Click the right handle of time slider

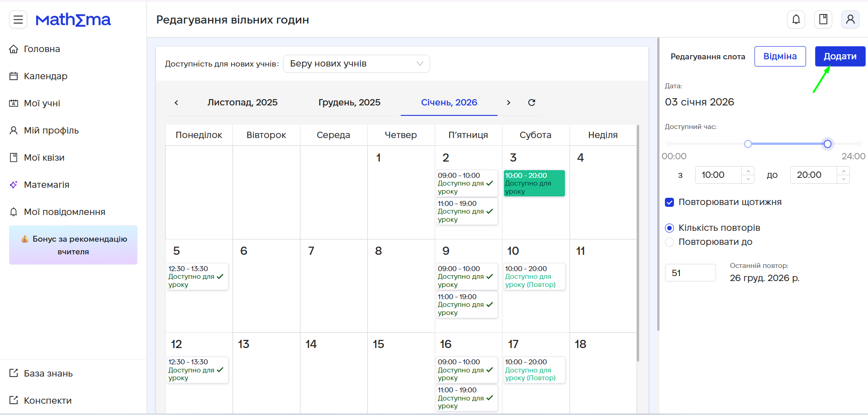click(827, 144)
